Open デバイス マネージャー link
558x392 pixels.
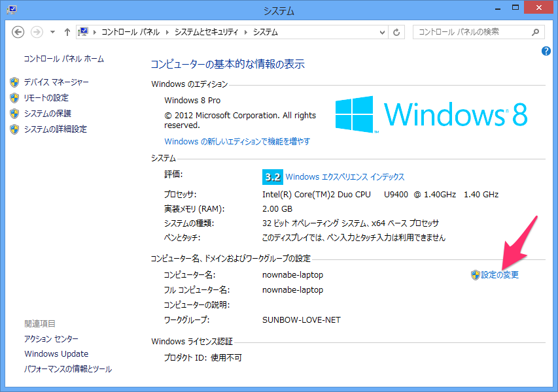coord(56,82)
